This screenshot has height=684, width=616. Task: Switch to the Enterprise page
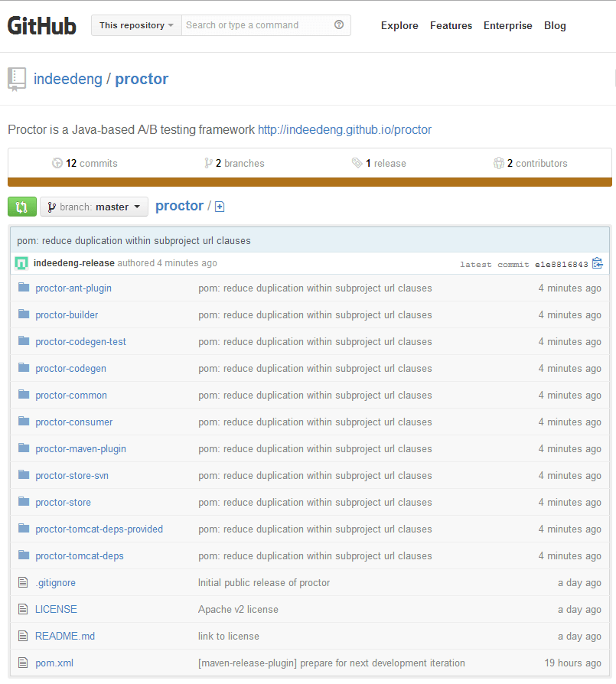pyautogui.click(x=507, y=25)
